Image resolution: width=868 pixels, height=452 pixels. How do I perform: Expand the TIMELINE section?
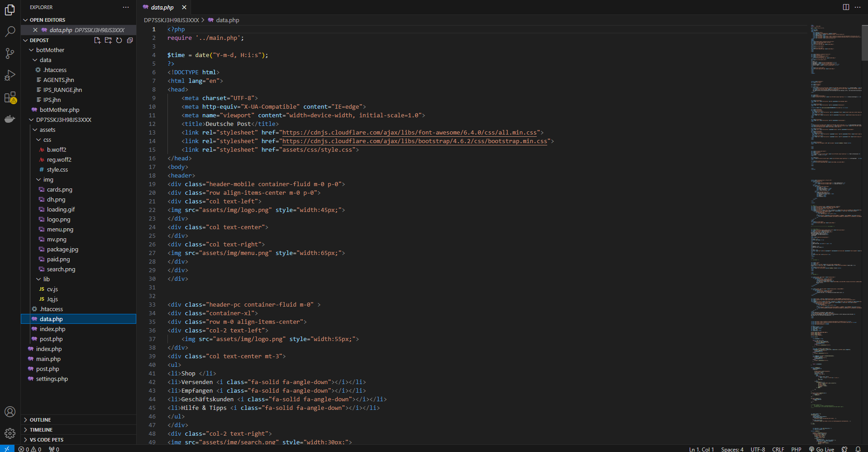(41, 430)
